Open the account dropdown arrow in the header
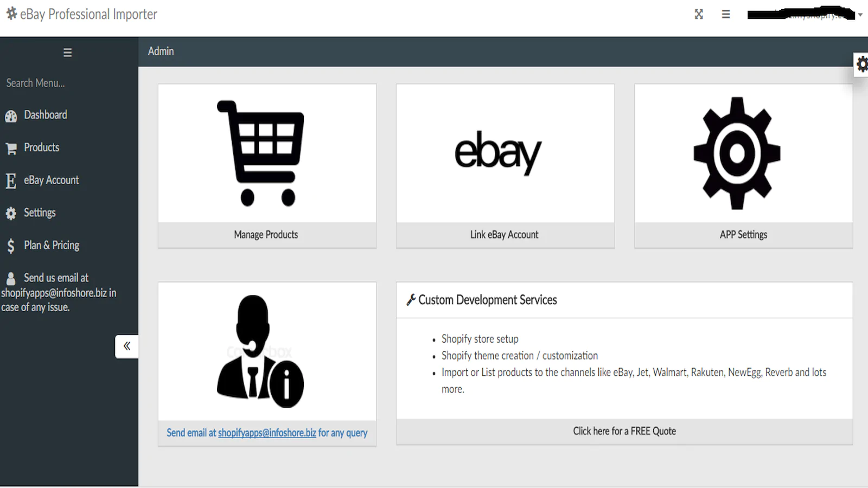The image size is (868, 488). (x=860, y=15)
